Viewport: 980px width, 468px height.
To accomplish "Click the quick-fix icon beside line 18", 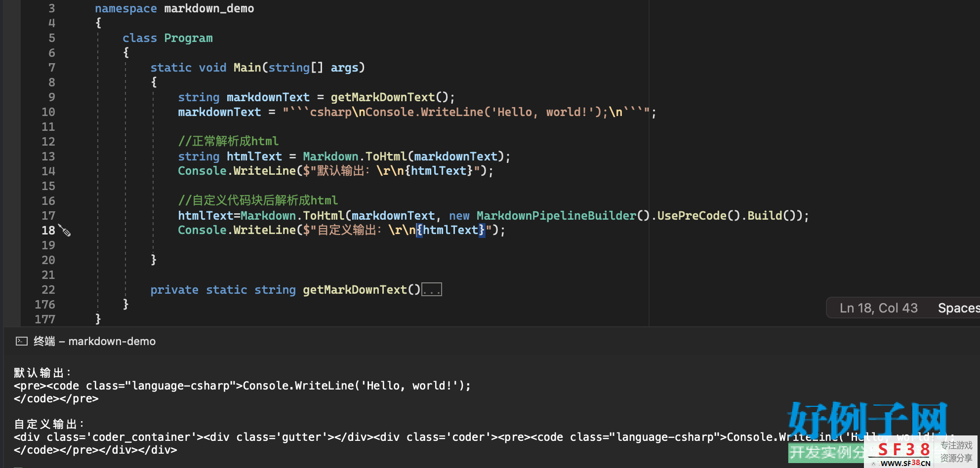I will (x=65, y=230).
